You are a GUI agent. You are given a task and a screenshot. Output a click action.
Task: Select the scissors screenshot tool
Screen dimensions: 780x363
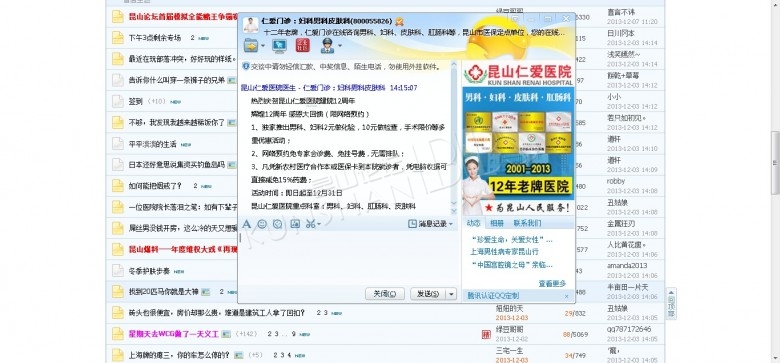310,224
